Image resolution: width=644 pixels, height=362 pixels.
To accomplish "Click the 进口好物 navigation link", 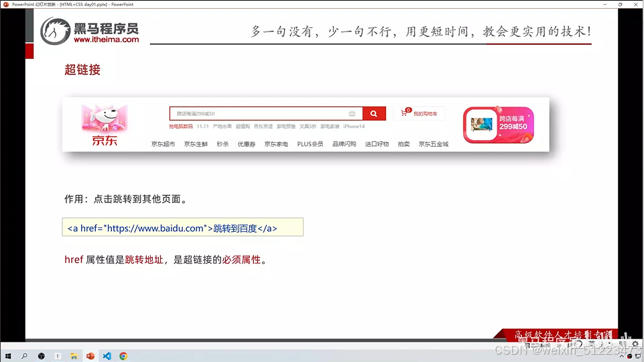I will point(377,144).
